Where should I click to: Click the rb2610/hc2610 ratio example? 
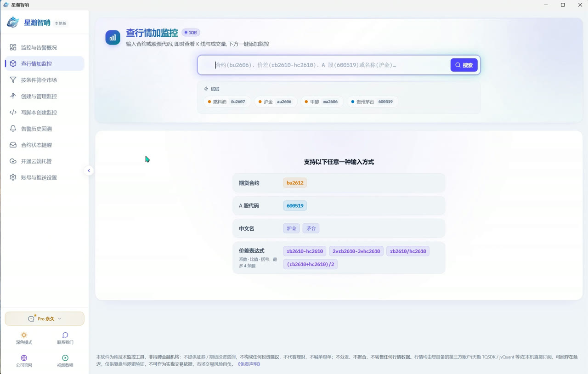[x=408, y=251]
